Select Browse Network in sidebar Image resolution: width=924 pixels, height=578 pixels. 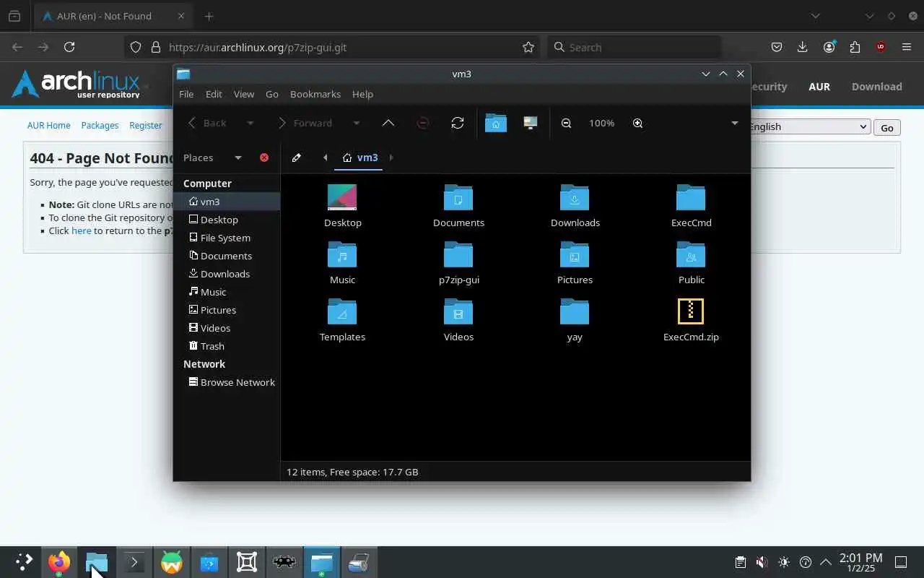click(227, 382)
